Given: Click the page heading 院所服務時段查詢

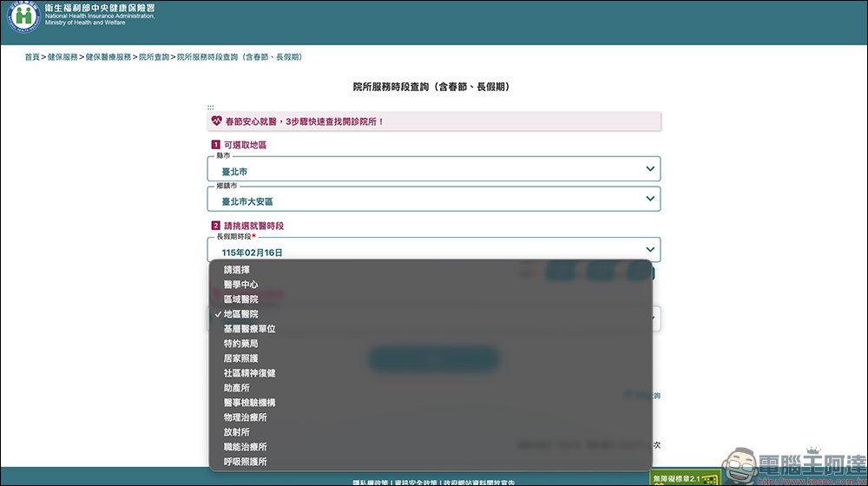Looking at the screenshot, I should (x=431, y=87).
